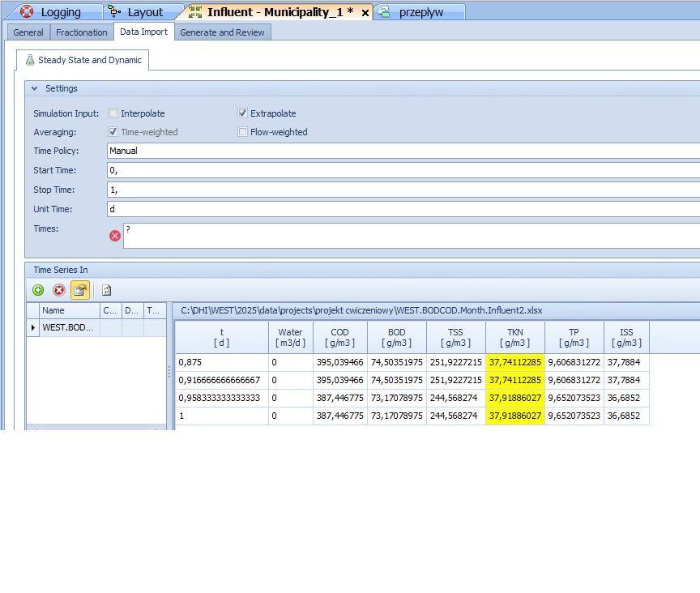
Task: Enable the Interpolate checkbox
Action: pos(113,113)
